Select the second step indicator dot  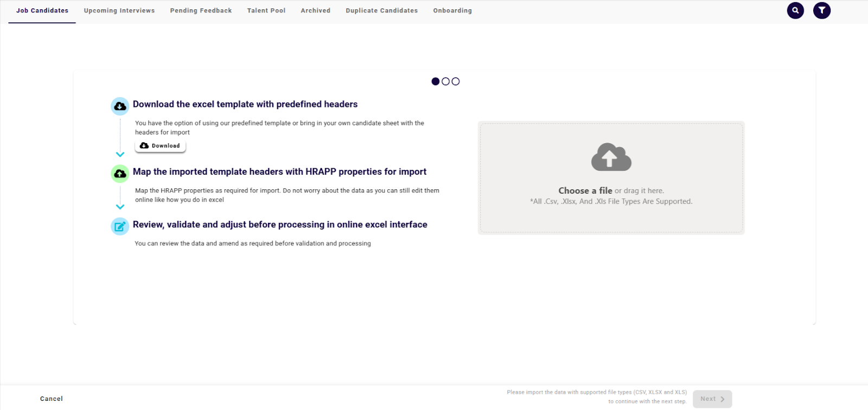445,81
